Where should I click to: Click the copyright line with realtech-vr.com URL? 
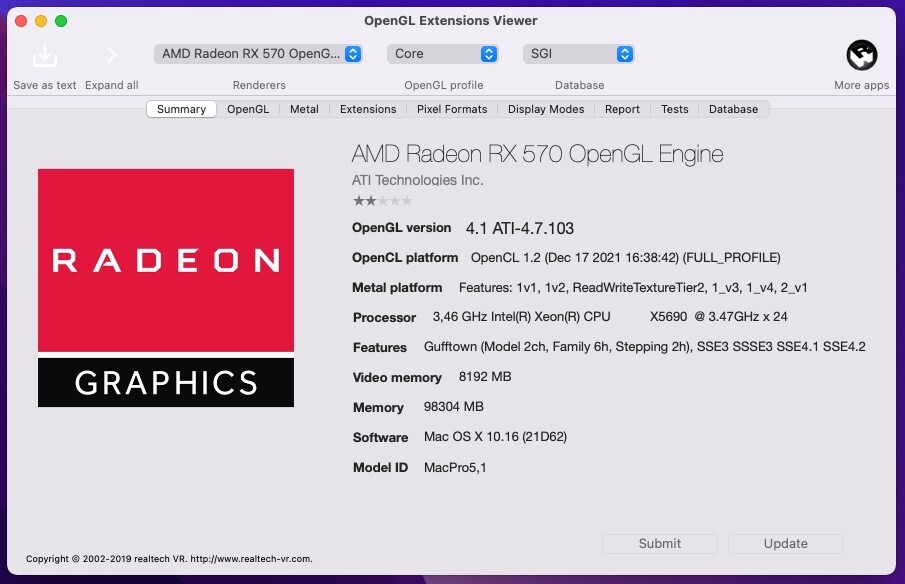point(169,559)
